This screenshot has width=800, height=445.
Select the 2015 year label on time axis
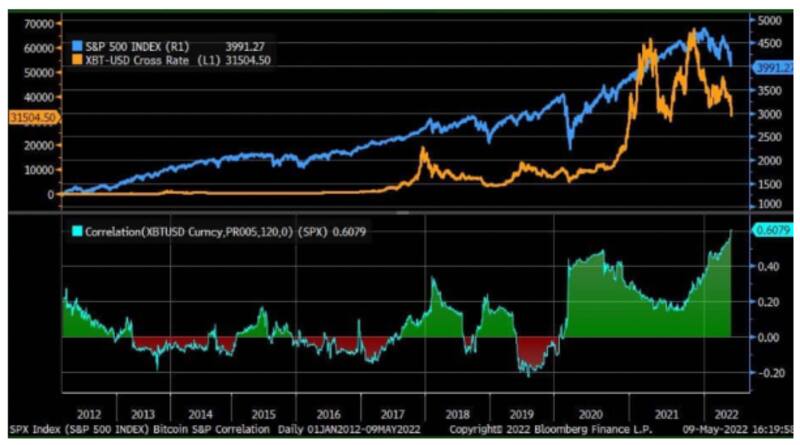click(x=263, y=412)
